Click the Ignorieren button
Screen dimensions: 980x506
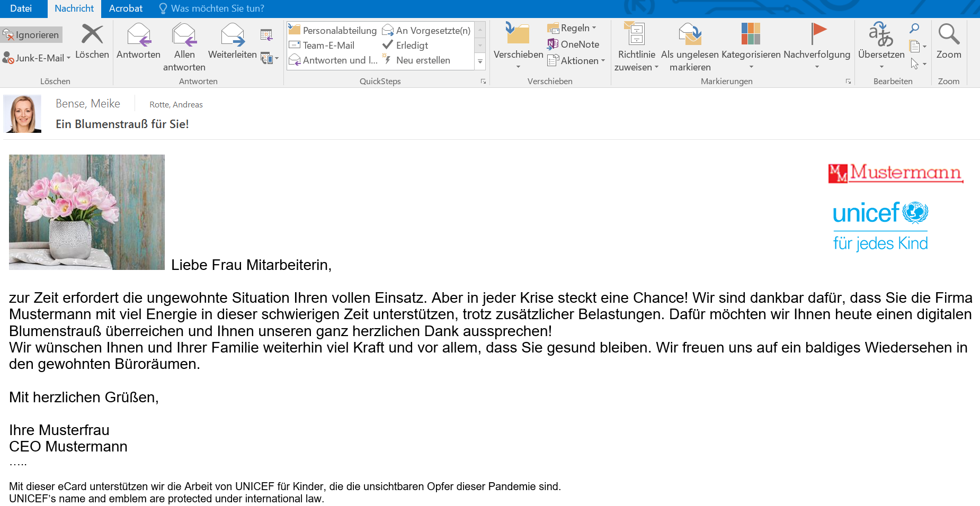click(32, 34)
